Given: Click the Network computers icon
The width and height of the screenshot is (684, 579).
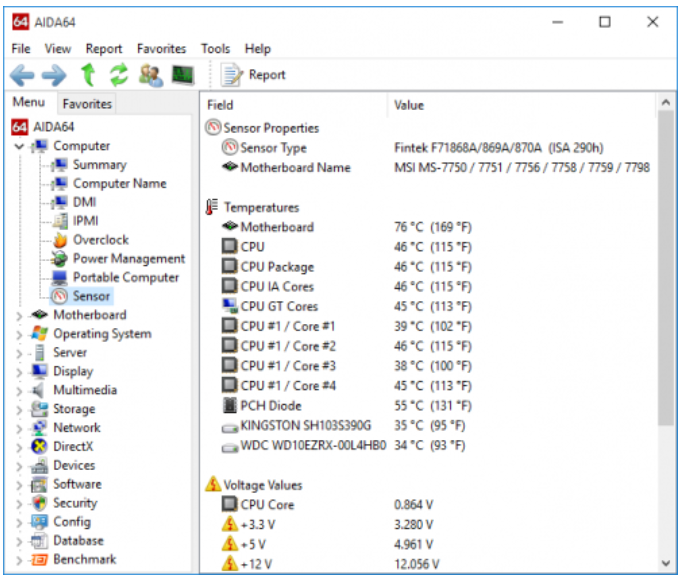Looking at the screenshot, I should [39, 428].
